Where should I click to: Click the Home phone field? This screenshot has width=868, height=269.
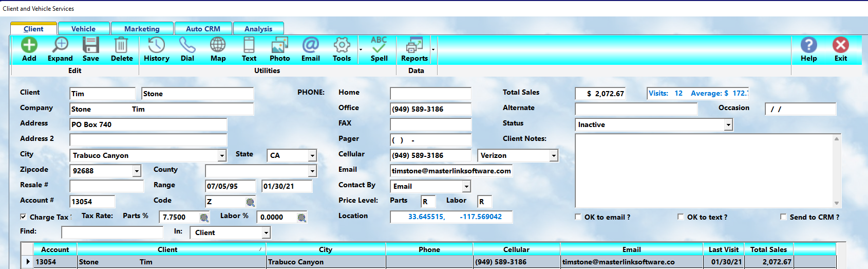pos(430,94)
